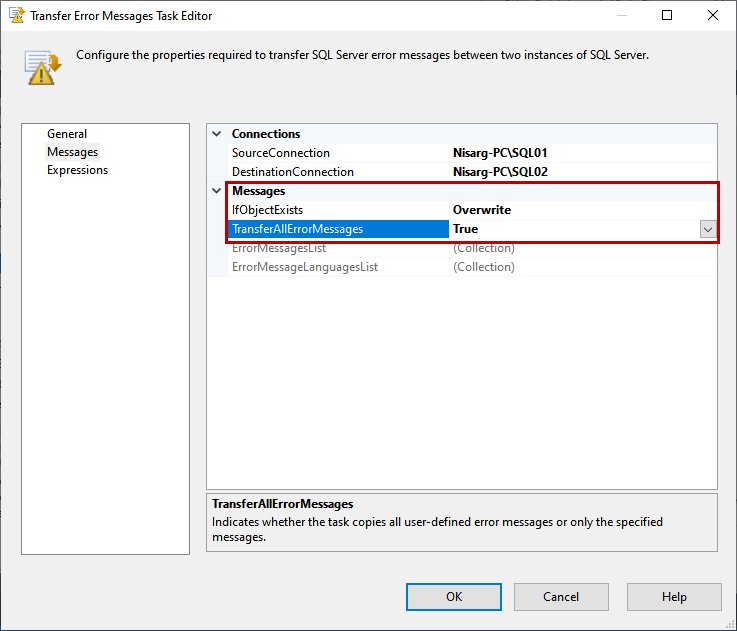Click the title bar app icon
The width and height of the screenshot is (737, 631).
point(16,16)
